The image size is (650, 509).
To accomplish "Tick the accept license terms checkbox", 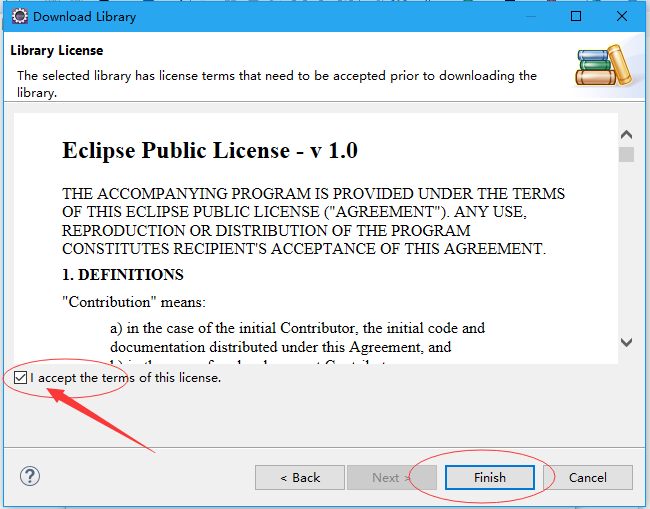I will pyautogui.click(x=20, y=378).
